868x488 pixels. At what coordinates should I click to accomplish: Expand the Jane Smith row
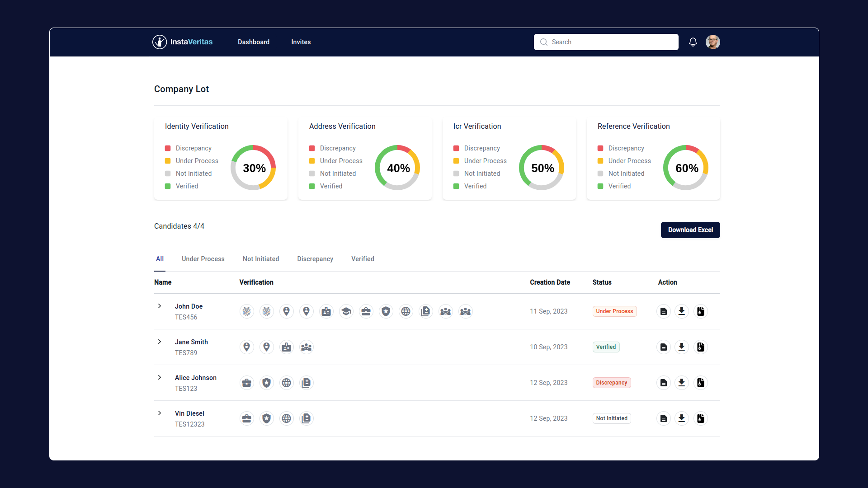click(x=160, y=342)
